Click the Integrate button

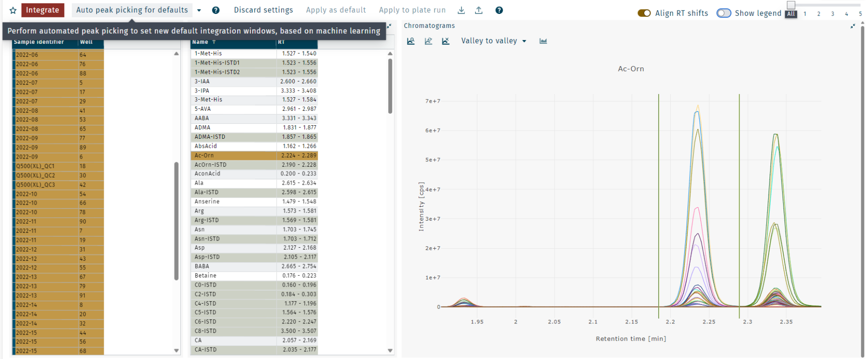tap(42, 10)
